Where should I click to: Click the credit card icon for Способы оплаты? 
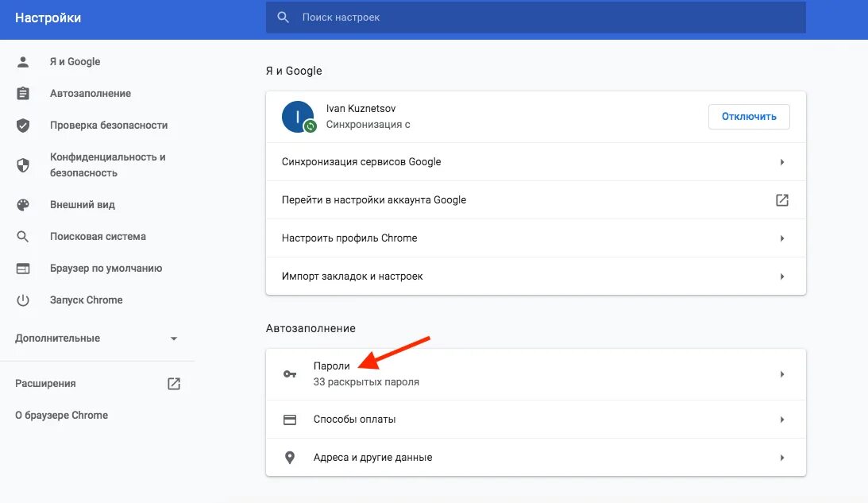290,420
